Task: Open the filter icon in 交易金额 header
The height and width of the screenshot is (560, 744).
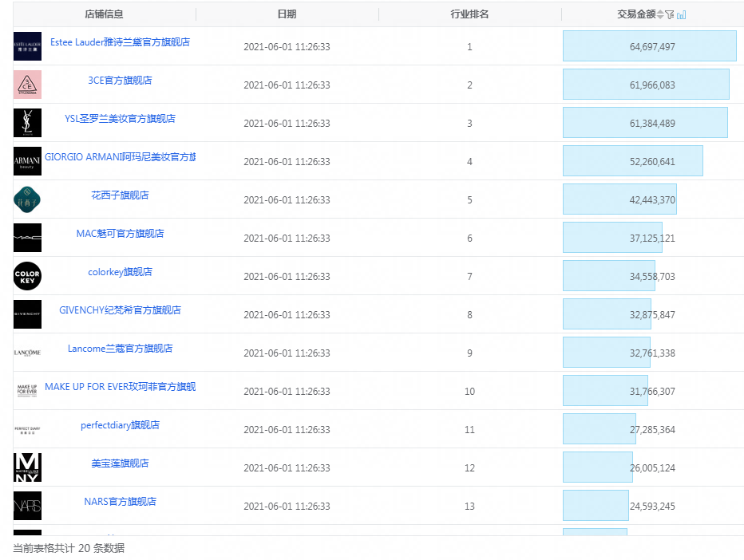Action: (x=671, y=14)
